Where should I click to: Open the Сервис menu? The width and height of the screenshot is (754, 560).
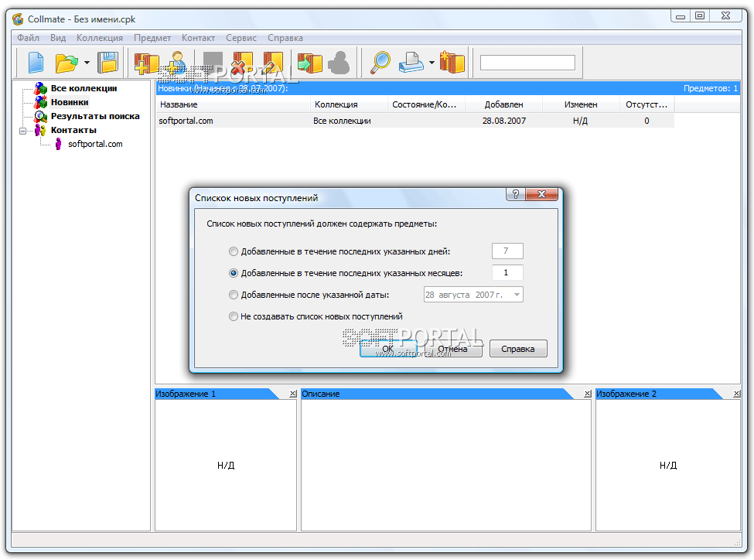[x=241, y=38]
